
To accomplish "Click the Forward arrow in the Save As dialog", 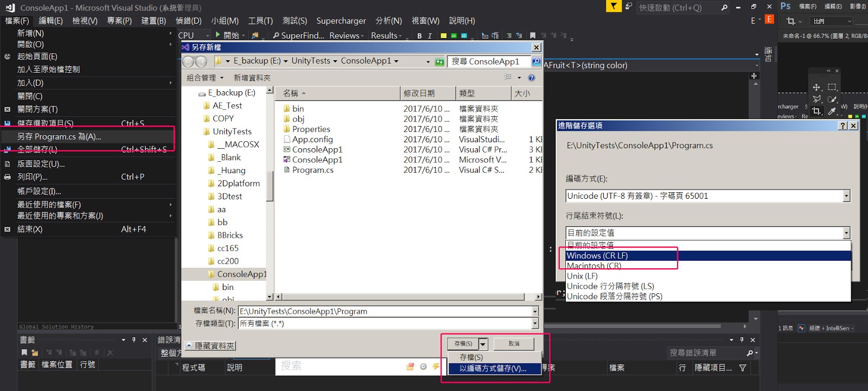I will coord(201,61).
